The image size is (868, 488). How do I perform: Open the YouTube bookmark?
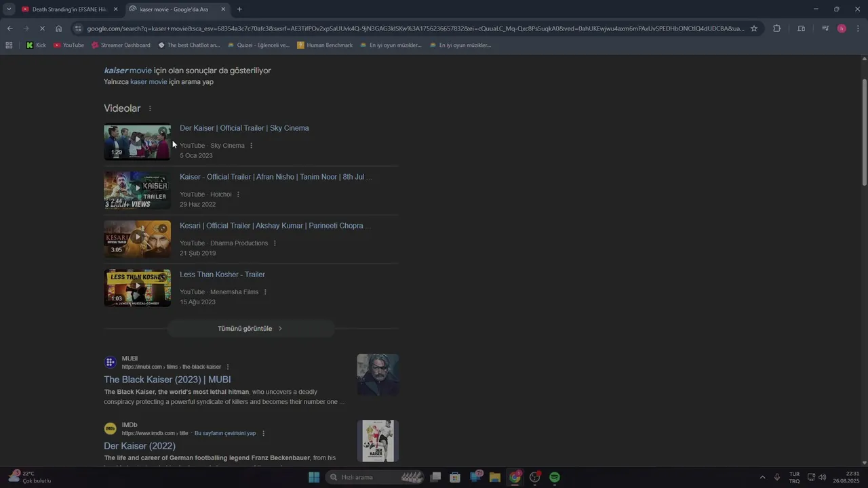(x=68, y=45)
